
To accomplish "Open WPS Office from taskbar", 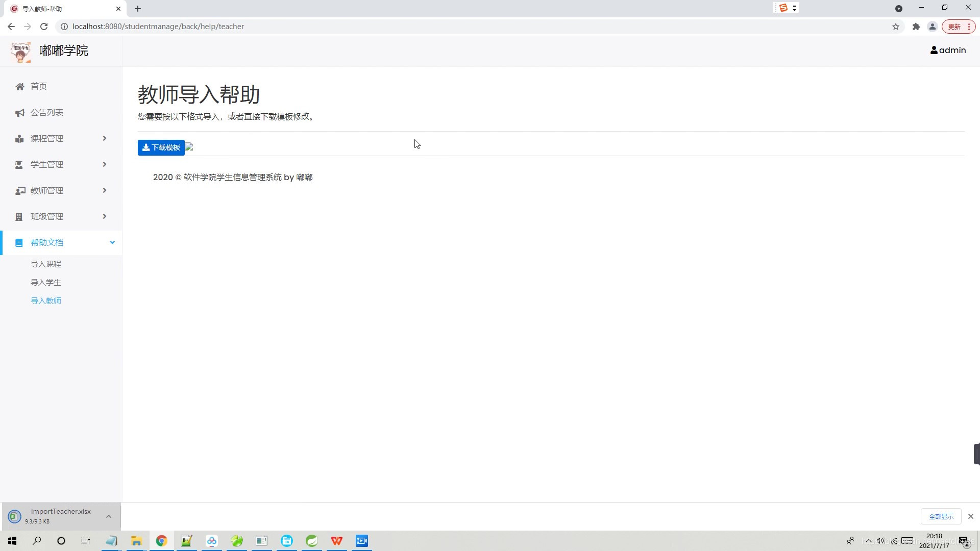I will [337, 541].
